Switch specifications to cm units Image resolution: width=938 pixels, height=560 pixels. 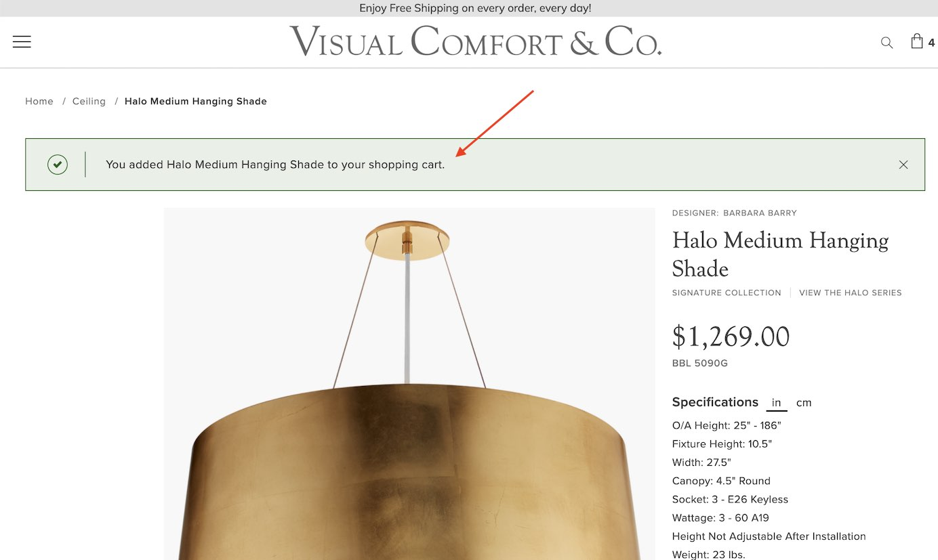804,402
